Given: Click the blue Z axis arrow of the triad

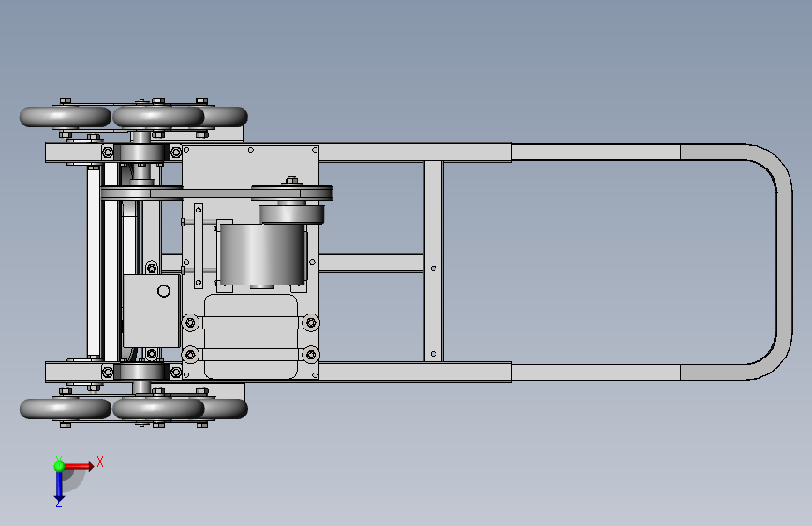Looking at the screenshot, I should tap(58, 487).
